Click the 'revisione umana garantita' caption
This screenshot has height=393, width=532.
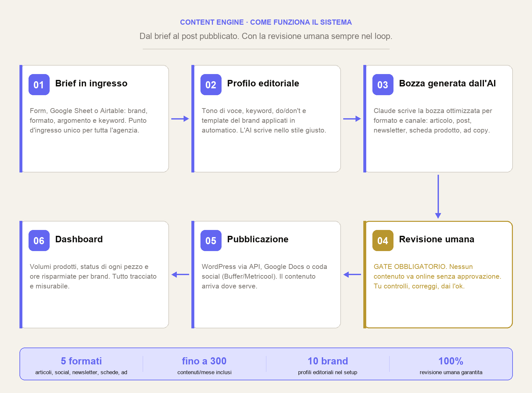[451, 373]
